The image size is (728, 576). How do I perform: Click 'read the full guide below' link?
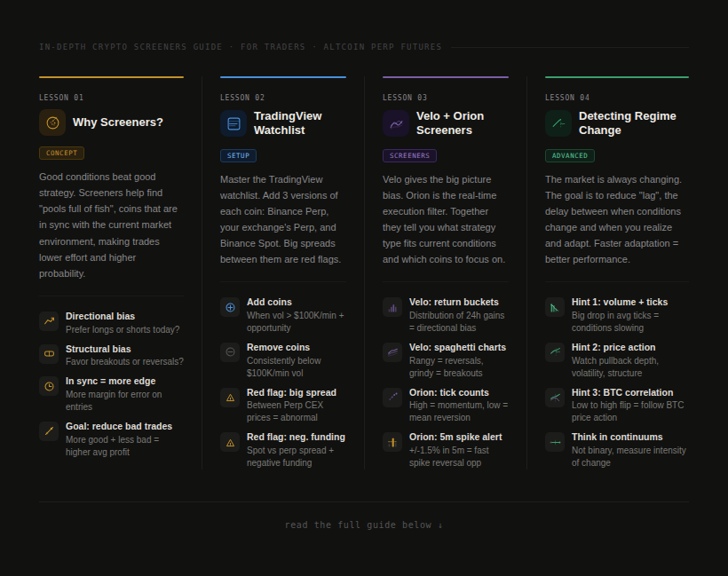coord(364,525)
